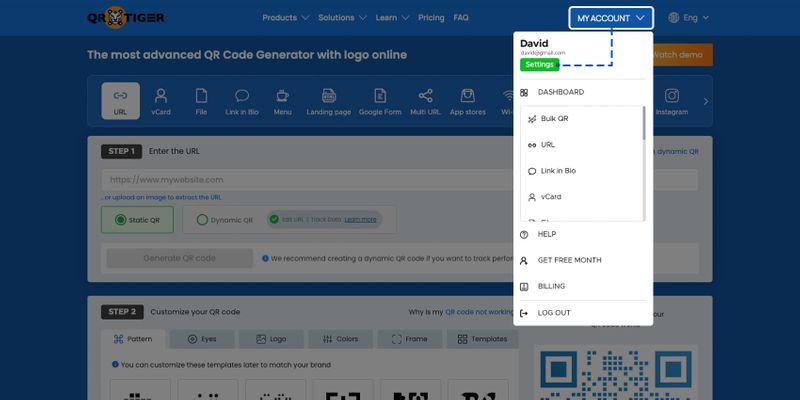
Task: Select the Landing page QR type
Action: [329, 101]
